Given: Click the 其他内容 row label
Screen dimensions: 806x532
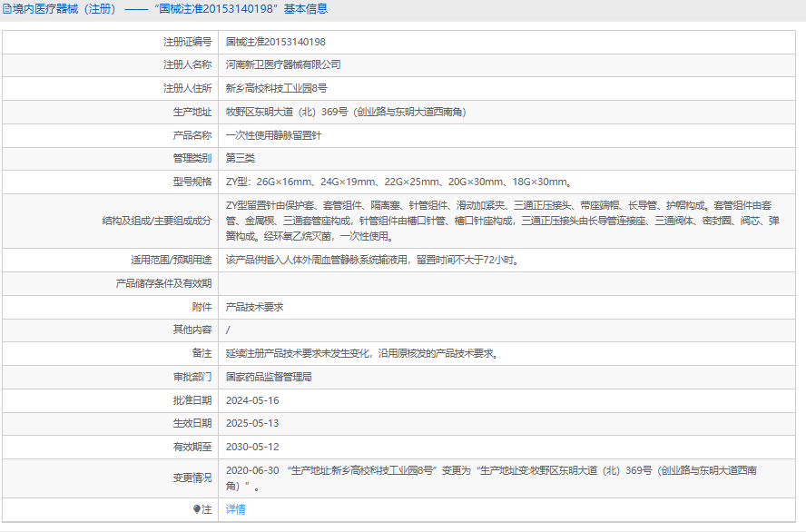Looking at the screenshot, I should [192, 330].
